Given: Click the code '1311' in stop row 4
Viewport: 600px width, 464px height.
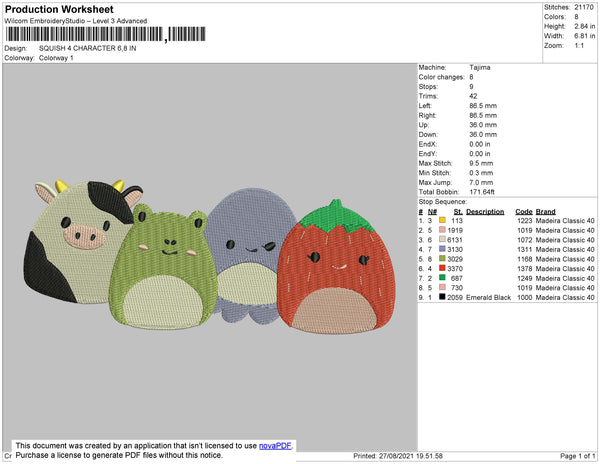Looking at the screenshot, I should point(525,249).
